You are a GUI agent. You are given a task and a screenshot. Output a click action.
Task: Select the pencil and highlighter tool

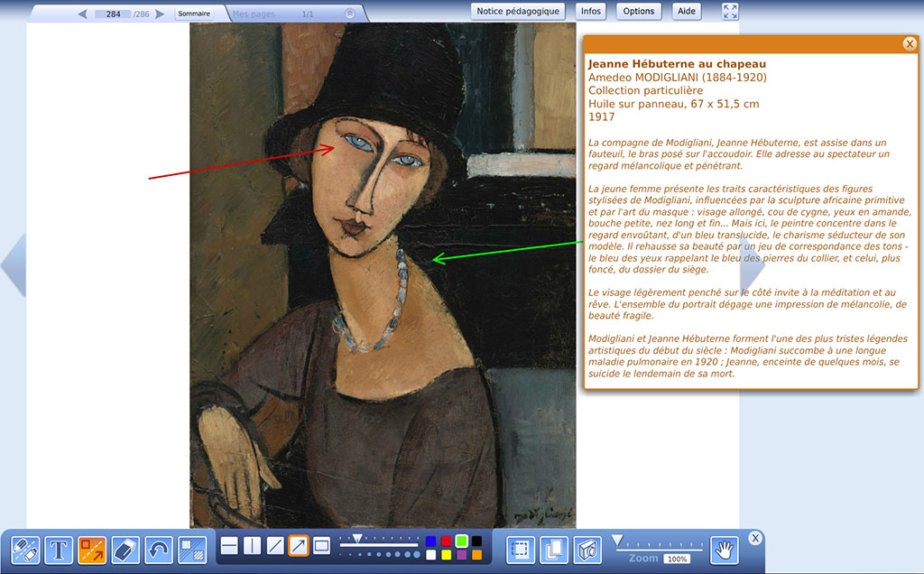click(x=25, y=549)
